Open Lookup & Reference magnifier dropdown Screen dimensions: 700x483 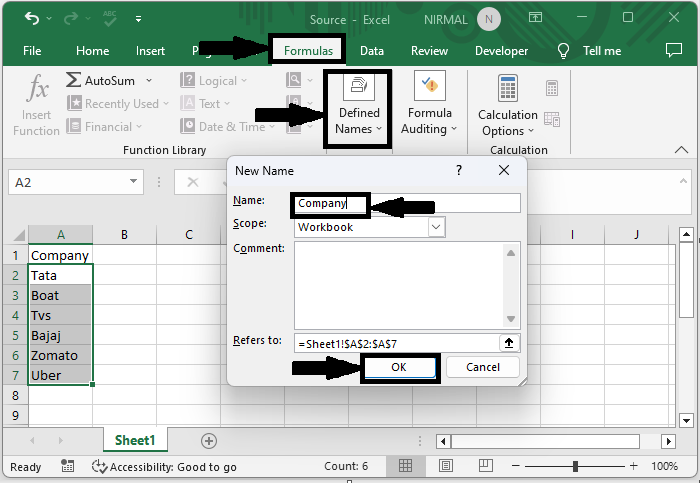299,80
